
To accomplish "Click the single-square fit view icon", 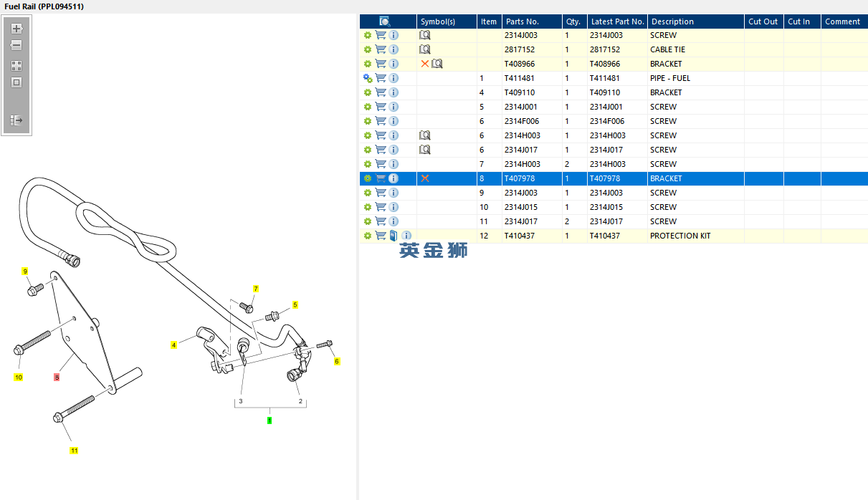I will tap(16, 82).
